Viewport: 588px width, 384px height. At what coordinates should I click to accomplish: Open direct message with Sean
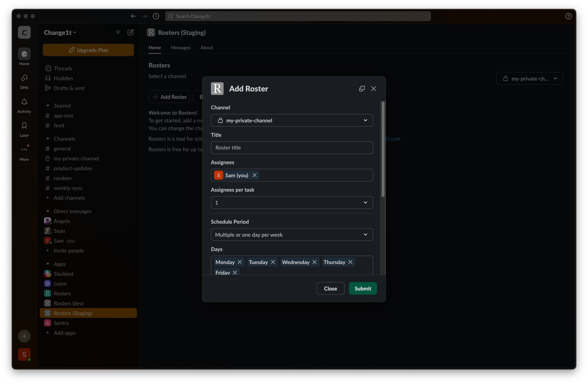88,231
